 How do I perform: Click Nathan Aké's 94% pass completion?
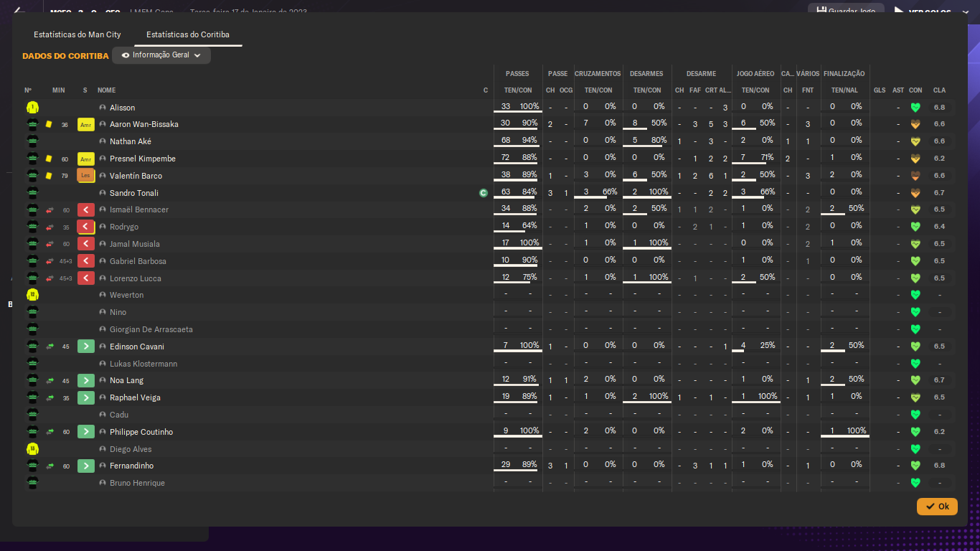529,140
